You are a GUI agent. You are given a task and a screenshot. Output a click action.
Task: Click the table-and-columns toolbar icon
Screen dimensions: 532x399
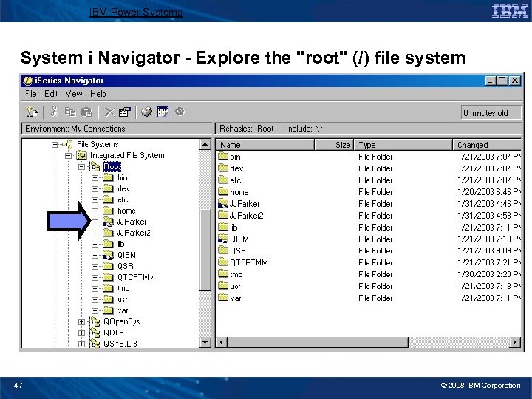163,112
